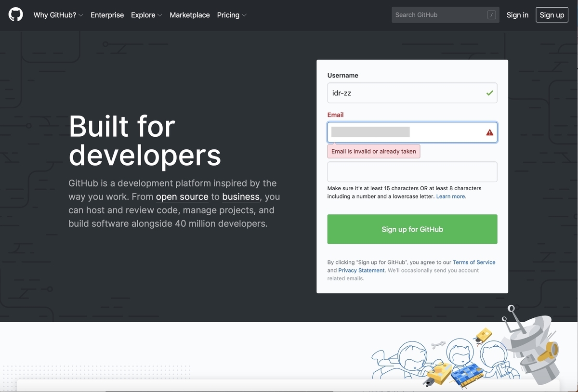Open the Privacy Statement link
The width and height of the screenshot is (578, 392).
pyautogui.click(x=361, y=271)
